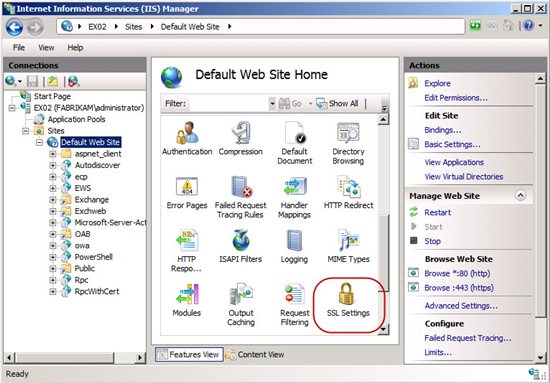Open the View menu
This screenshot has height=383, width=550.
click(46, 47)
